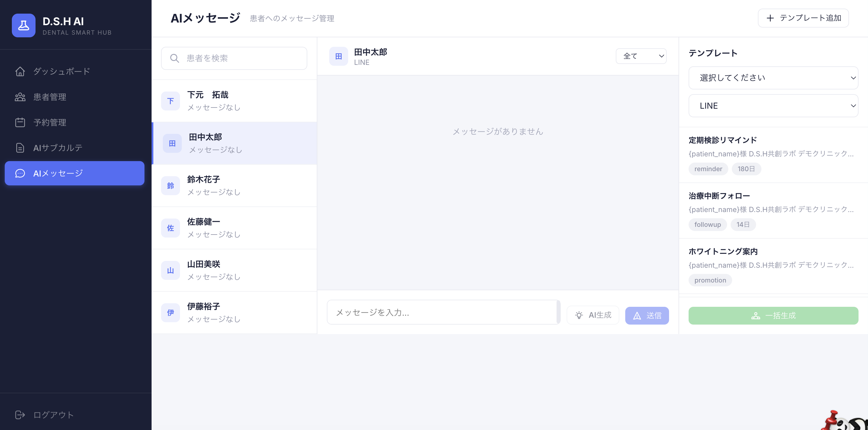This screenshot has width=868, height=430.
Task: Select patient 鈴木花子
Action: coord(234,186)
